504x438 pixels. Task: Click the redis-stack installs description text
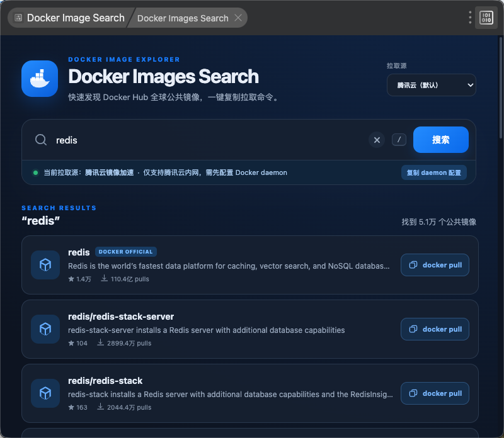(x=231, y=395)
